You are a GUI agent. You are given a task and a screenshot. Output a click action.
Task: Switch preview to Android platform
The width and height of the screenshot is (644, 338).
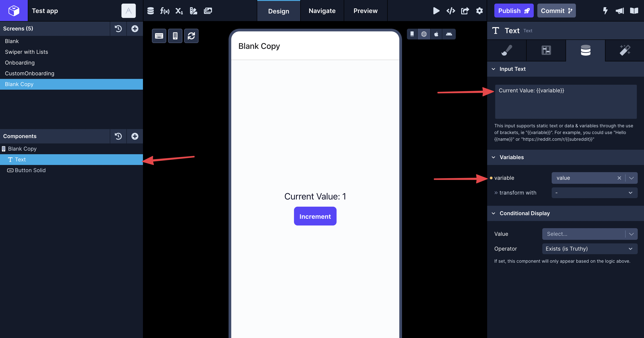pos(449,34)
